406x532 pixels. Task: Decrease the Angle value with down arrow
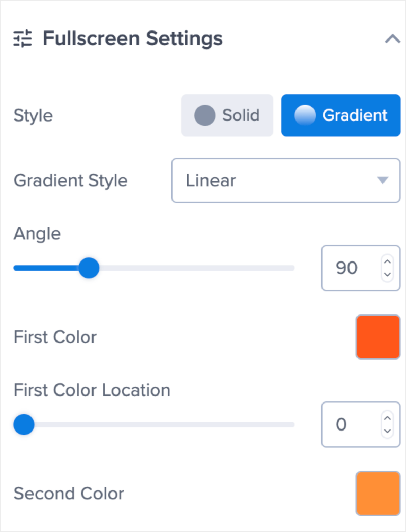coord(387,274)
